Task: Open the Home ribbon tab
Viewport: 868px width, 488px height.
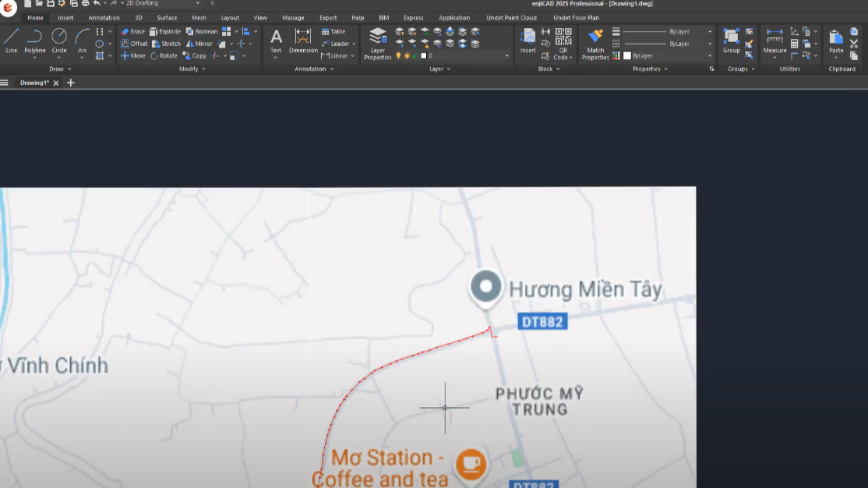Action: [35, 18]
